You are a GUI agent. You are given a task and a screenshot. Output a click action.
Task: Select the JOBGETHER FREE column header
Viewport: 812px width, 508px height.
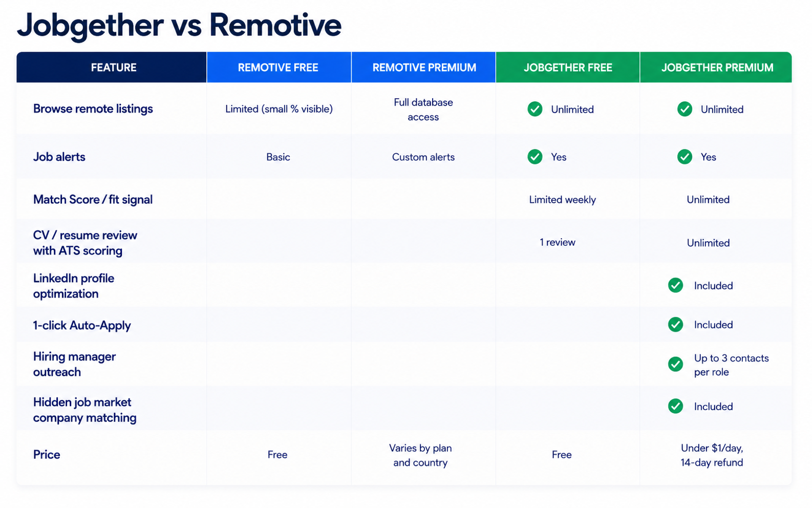coord(568,67)
